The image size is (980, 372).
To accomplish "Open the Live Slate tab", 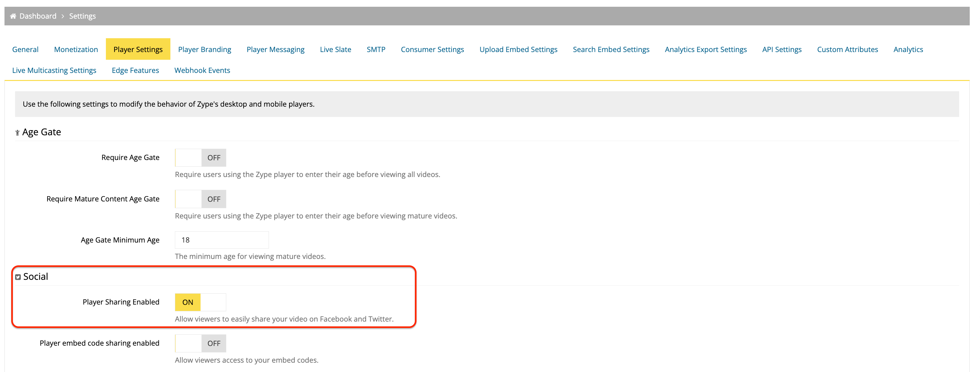I will click(335, 49).
